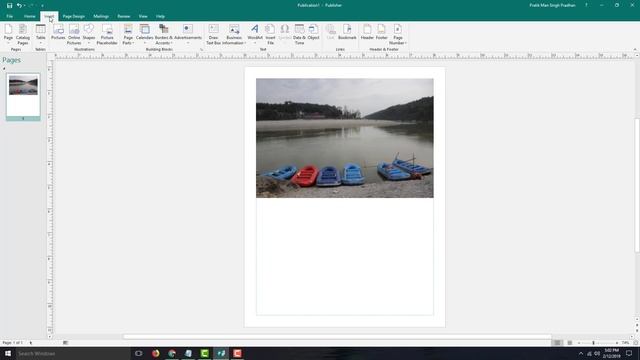The image size is (640, 360).
Task: Insert a Bookmark
Action: [347, 32]
